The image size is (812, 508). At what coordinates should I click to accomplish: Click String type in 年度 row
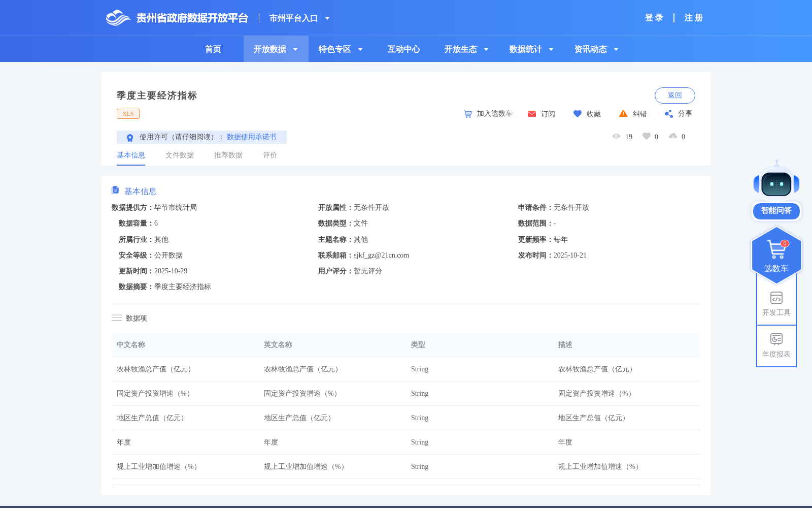[x=420, y=442]
